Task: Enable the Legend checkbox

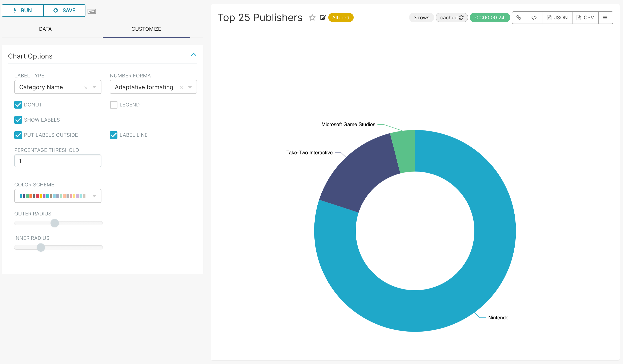Action: coord(113,105)
